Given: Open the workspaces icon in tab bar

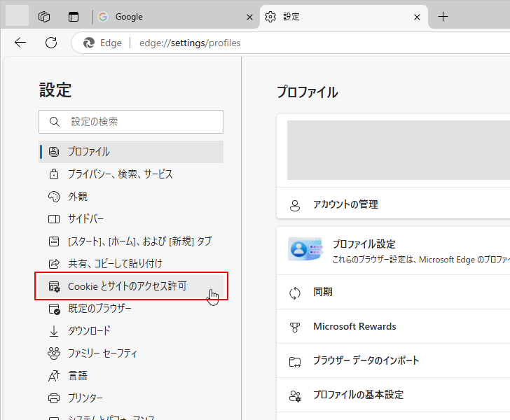Looking at the screenshot, I should pyautogui.click(x=44, y=17).
